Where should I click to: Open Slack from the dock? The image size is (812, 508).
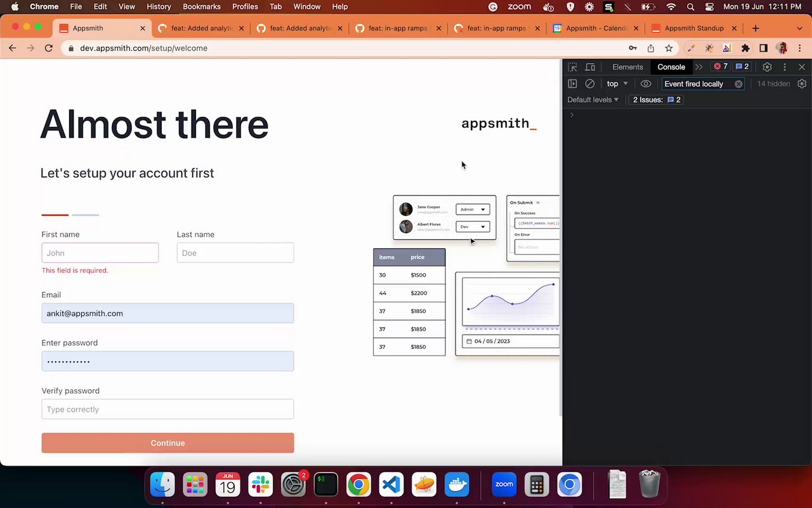pos(260,485)
